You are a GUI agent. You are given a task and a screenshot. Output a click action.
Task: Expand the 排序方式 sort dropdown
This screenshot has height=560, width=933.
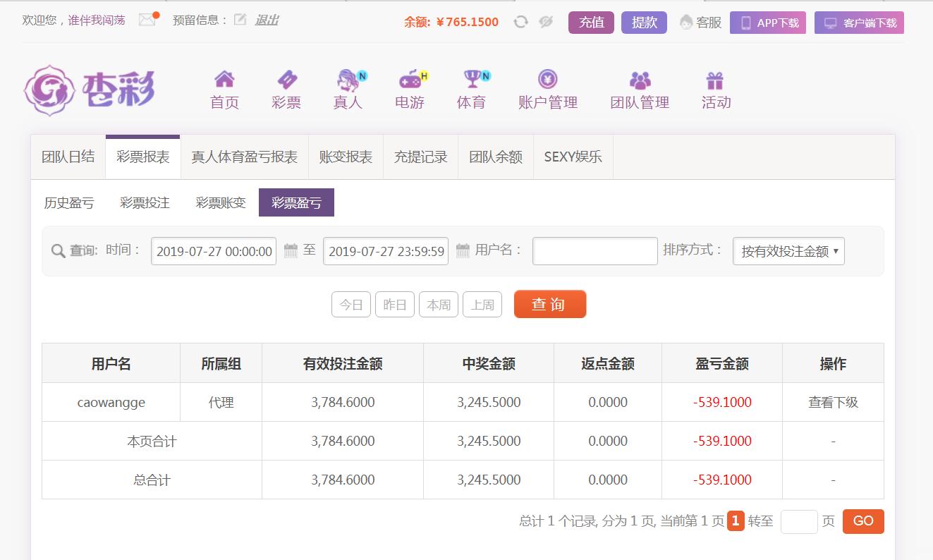(x=788, y=251)
